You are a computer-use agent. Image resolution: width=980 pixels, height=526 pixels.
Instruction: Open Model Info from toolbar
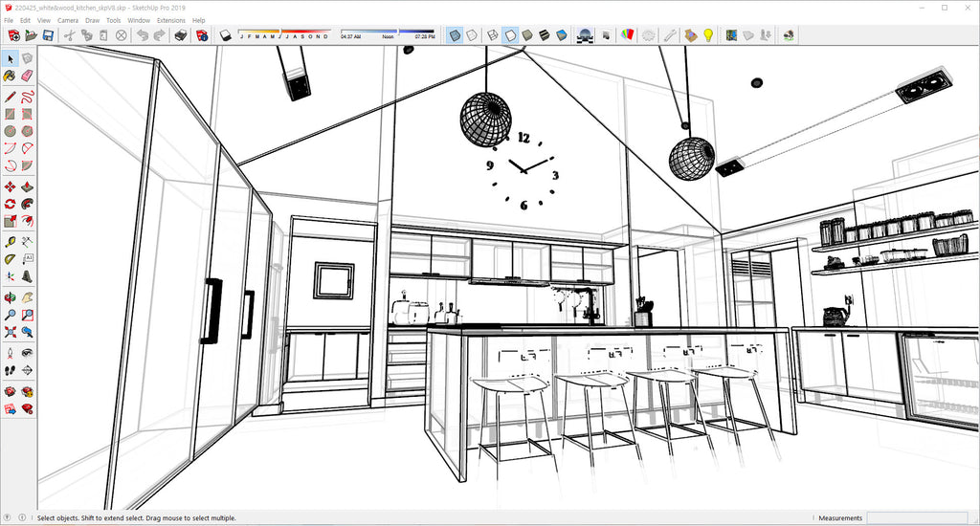[x=202, y=35]
